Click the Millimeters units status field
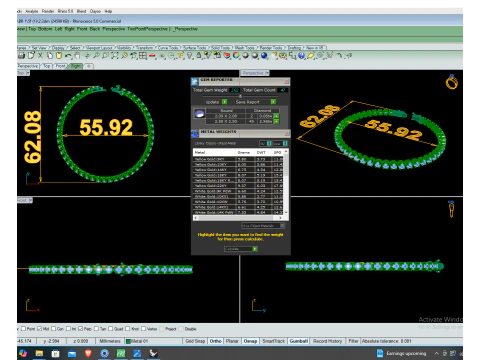The height and width of the screenshot is (360, 480). click(x=110, y=341)
